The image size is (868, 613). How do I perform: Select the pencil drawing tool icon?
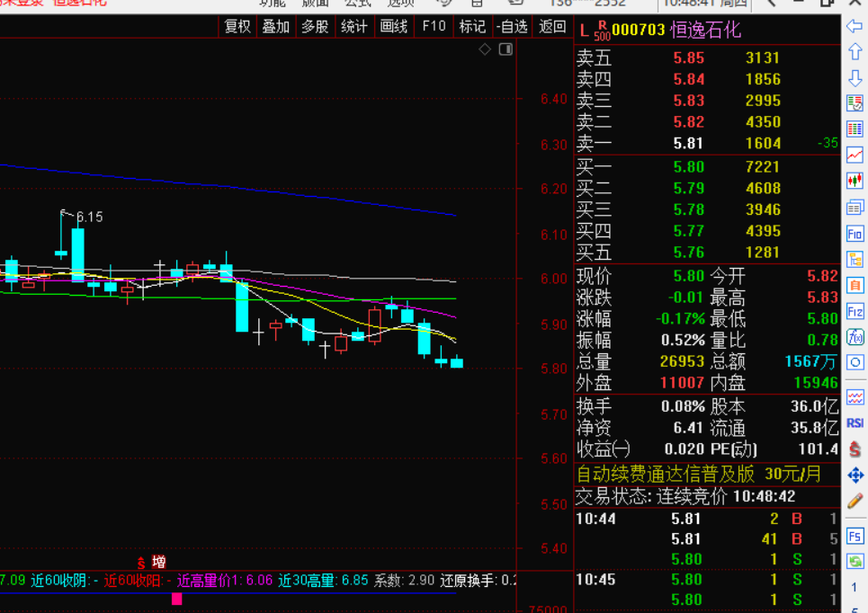click(x=855, y=501)
